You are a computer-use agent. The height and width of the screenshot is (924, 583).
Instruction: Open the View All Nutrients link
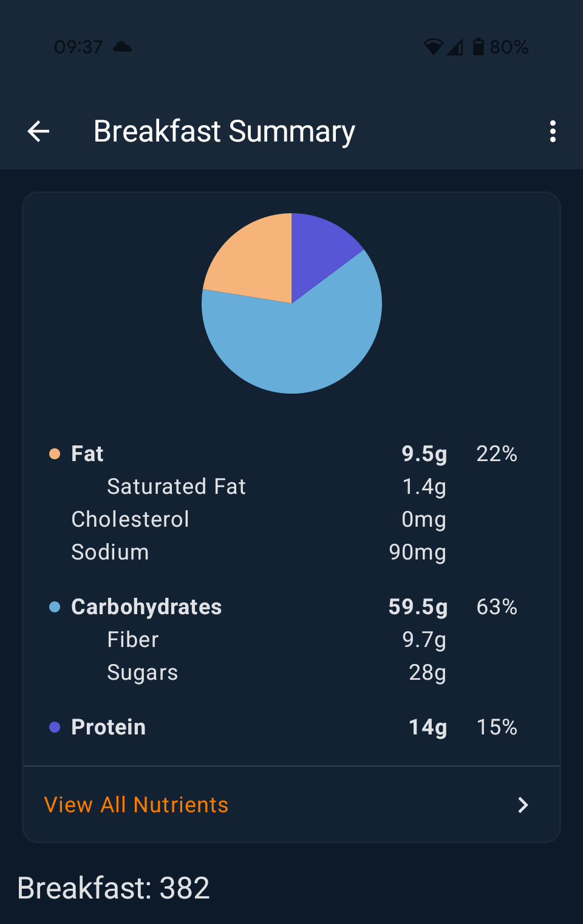pyautogui.click(x=137, y=805)
